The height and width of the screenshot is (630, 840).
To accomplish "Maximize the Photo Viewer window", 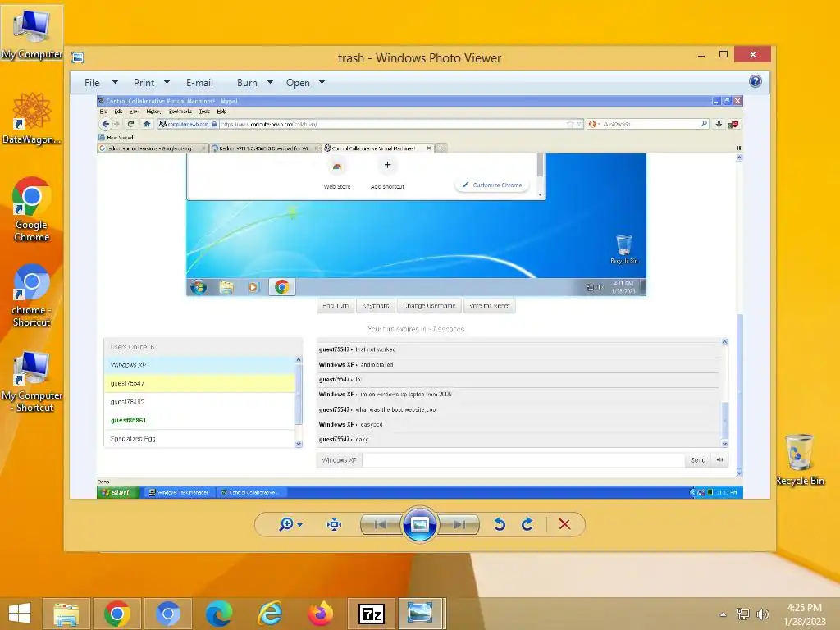I will click(x=724, y=55).
